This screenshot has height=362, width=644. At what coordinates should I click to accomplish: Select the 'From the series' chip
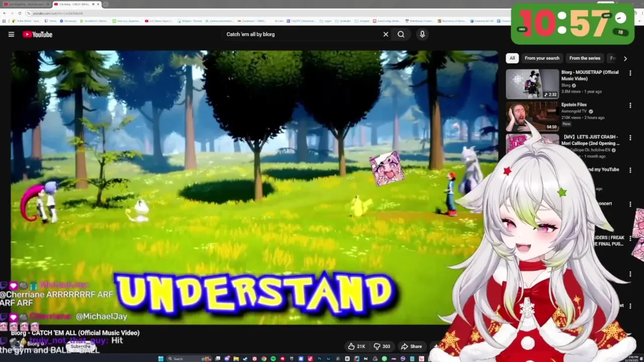pyautogui.click(x=585, y=58)
